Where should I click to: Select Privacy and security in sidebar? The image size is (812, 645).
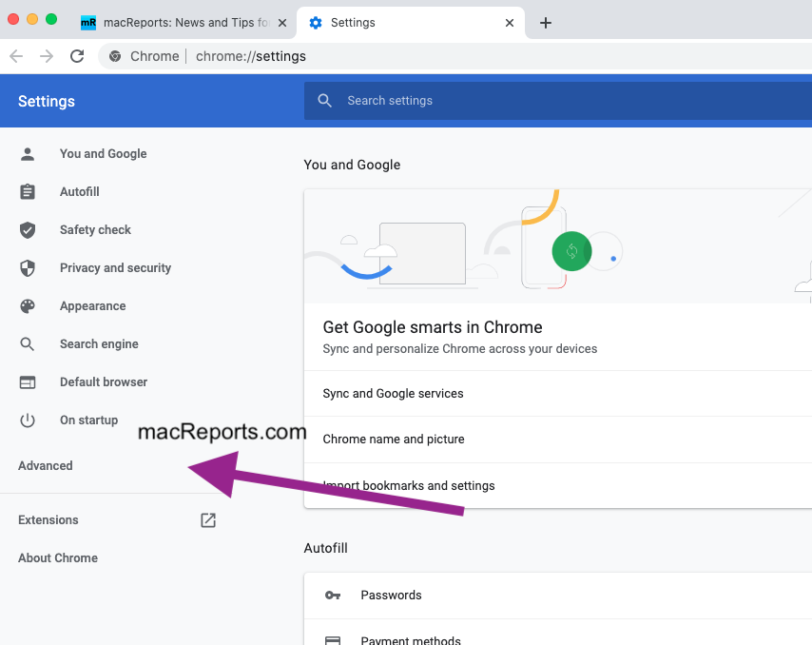(115, 268)
